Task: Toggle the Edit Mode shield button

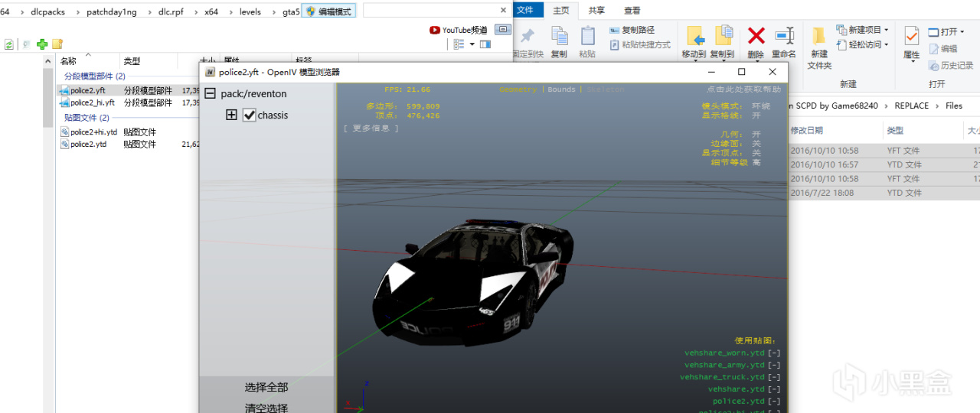Action: click(329, 11)
